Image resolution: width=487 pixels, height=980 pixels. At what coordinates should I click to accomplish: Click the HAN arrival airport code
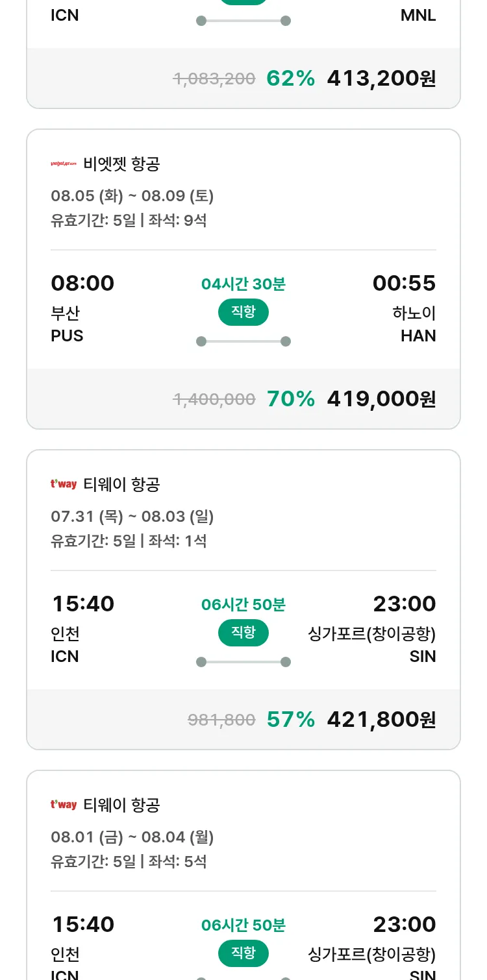coord(418,336)
